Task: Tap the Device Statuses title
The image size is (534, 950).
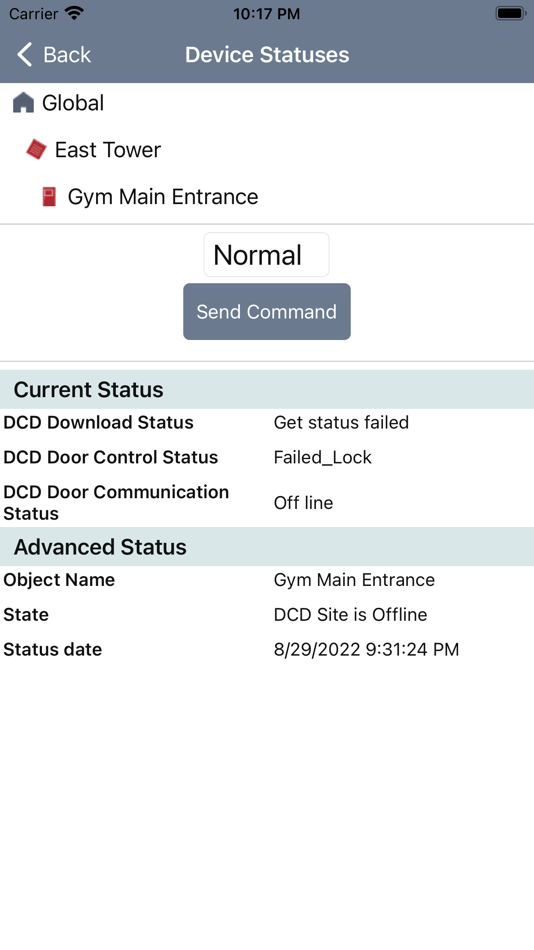Action: tap(267, 55)
